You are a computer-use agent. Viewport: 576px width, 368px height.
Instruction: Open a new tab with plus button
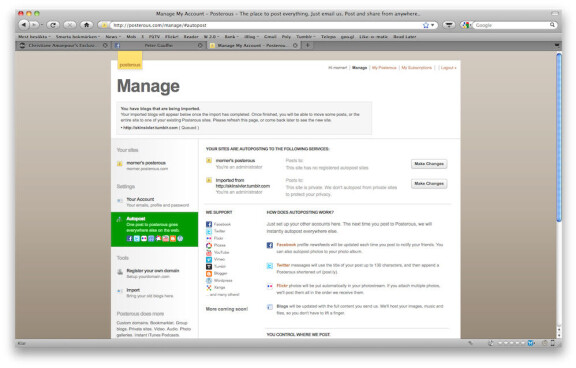(x=307, y=45)
